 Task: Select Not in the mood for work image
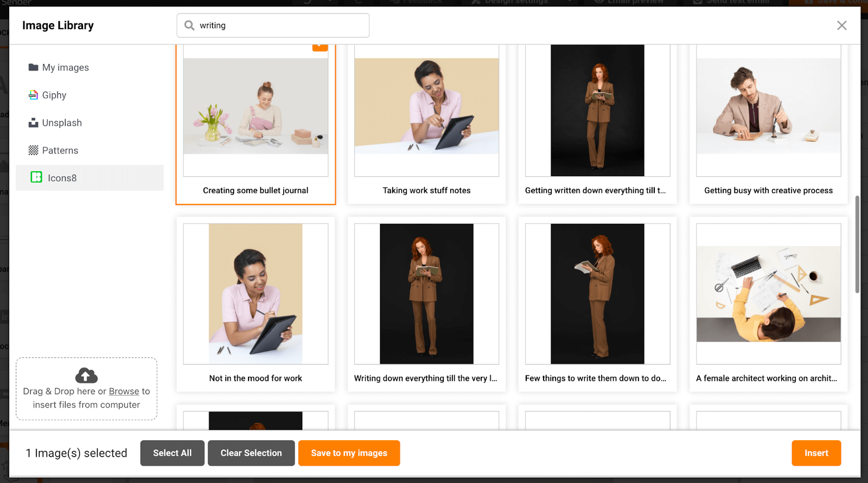pyautogui.click(x=256, y=294)
